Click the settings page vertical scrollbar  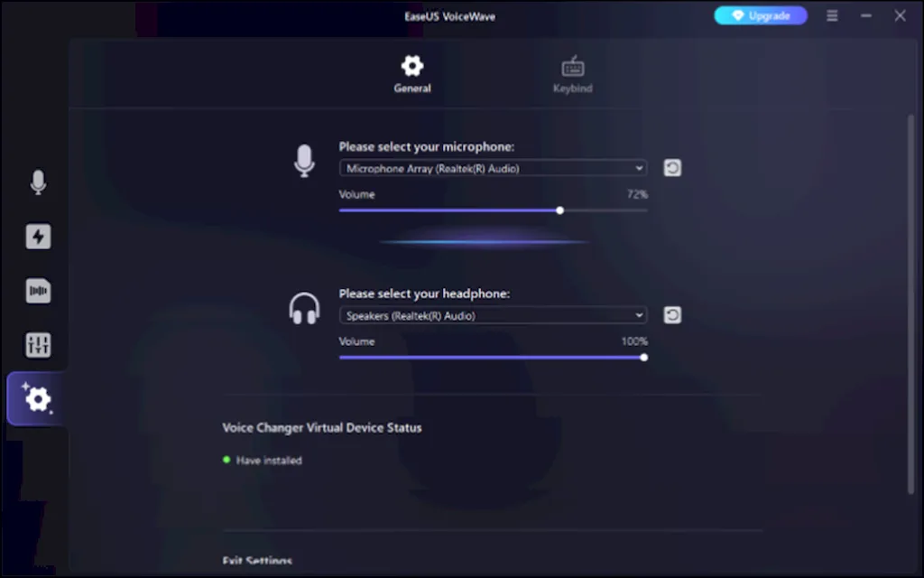911,303
